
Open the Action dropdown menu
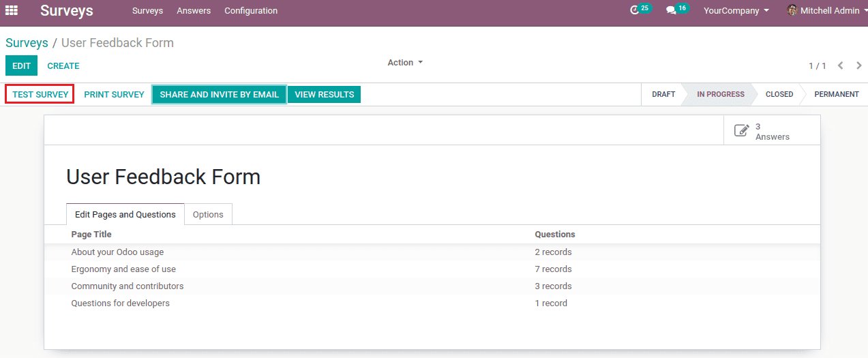coord(405,63)
